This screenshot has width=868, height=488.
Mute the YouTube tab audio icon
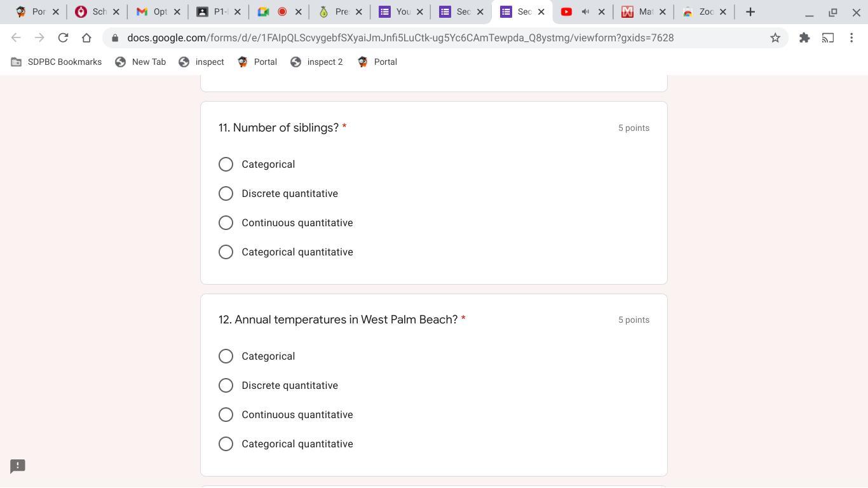(x=585, y=12)
